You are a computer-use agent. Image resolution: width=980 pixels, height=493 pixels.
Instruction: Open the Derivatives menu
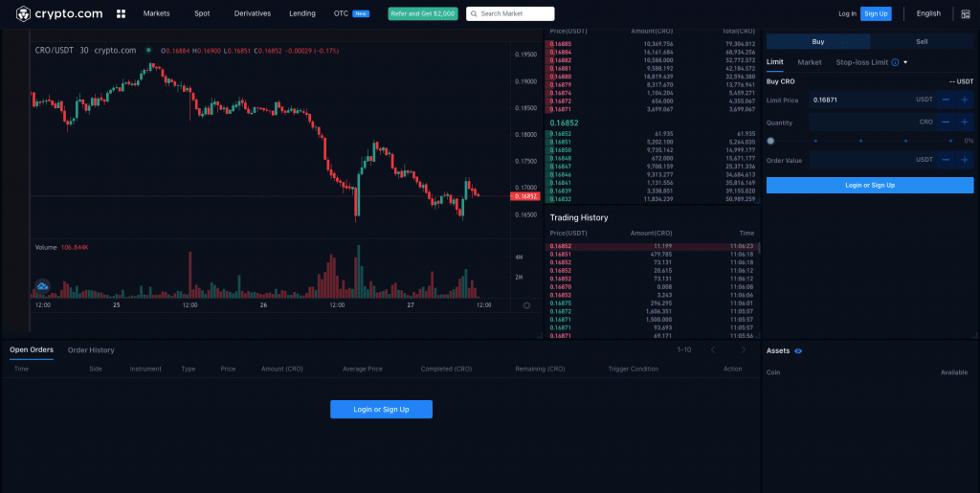coord(253,13)
